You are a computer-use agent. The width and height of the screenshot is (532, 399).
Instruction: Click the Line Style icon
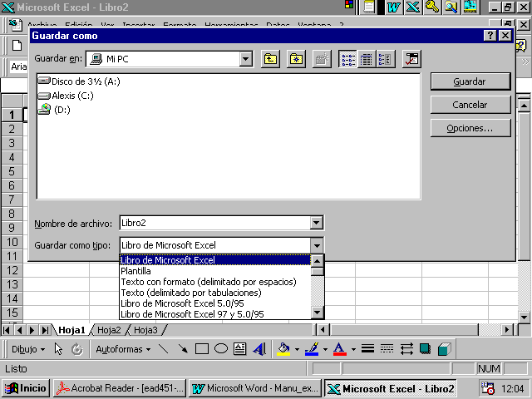[x=367, y=349]
